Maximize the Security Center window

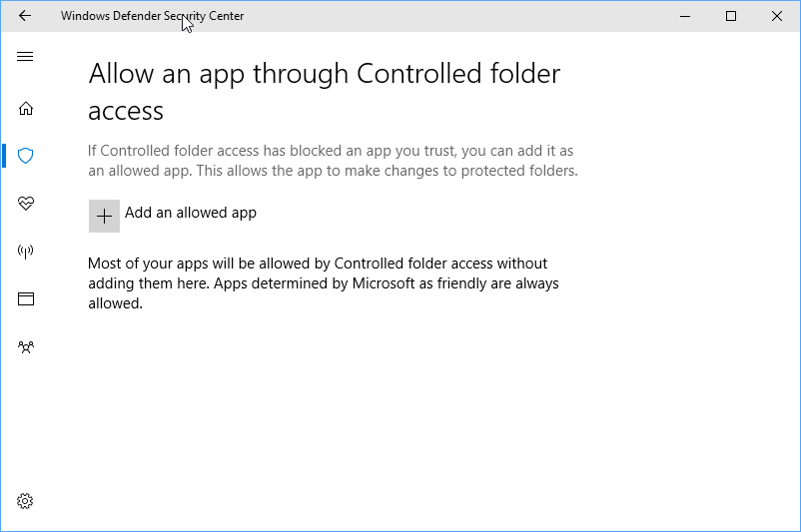731,16
